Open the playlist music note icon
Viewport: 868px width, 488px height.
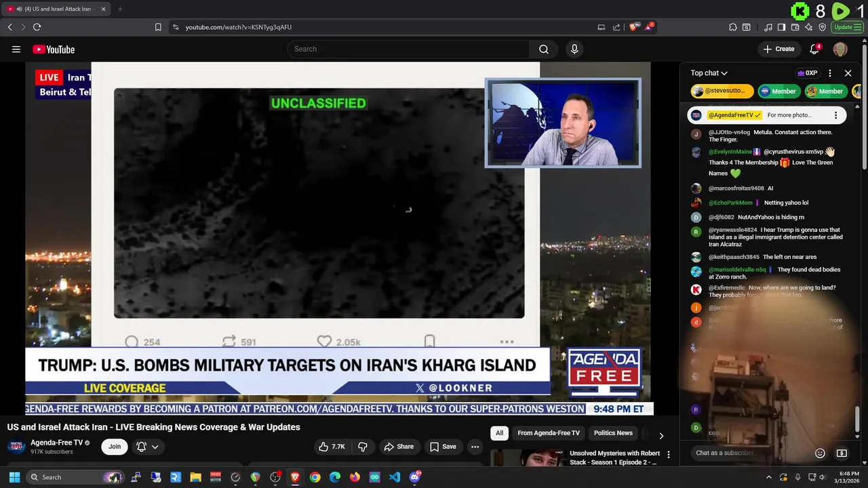(768, 27)
